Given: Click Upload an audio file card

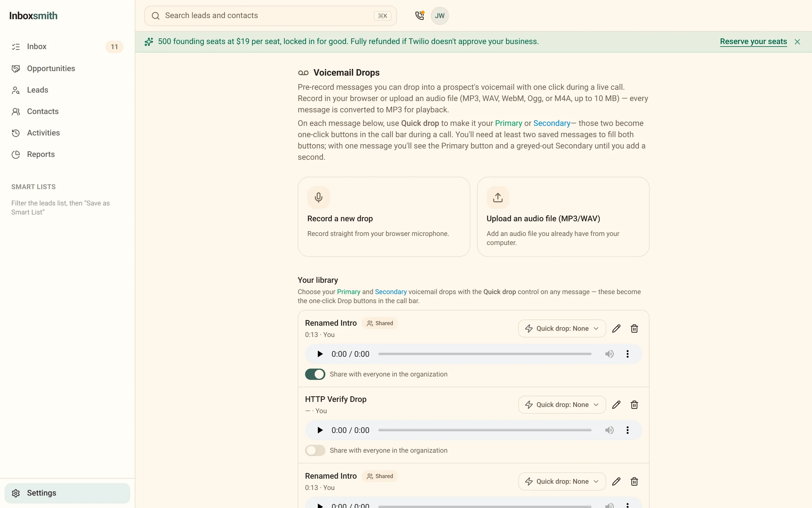Looking at the screenshot, I should [x=563, y=217].
